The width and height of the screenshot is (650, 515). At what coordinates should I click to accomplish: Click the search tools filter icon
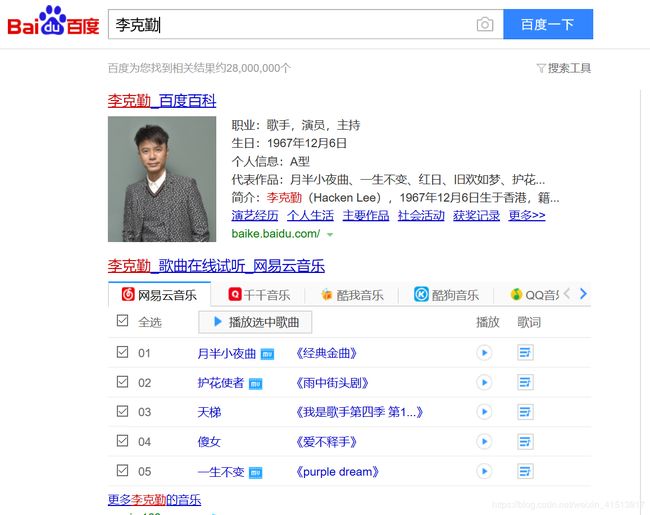(541, 68)
